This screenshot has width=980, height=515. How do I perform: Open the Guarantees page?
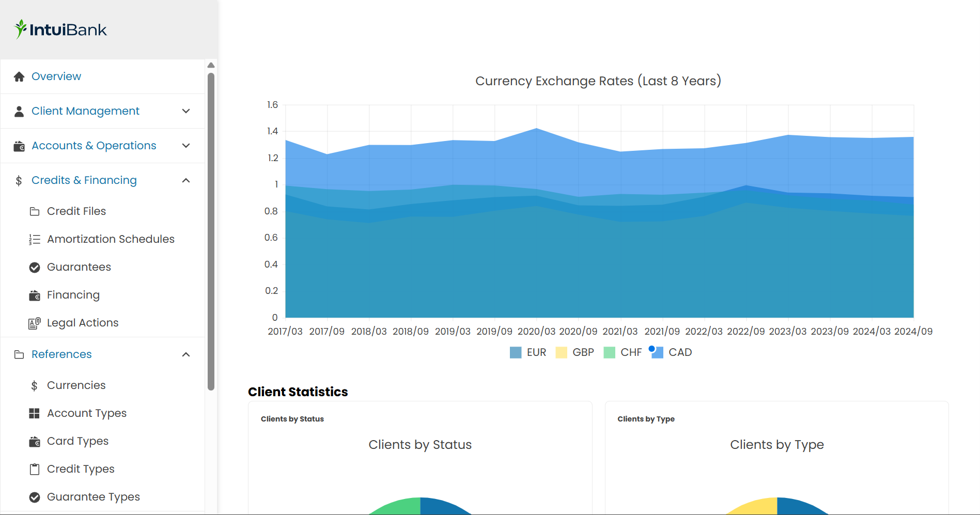pos(79,267)
